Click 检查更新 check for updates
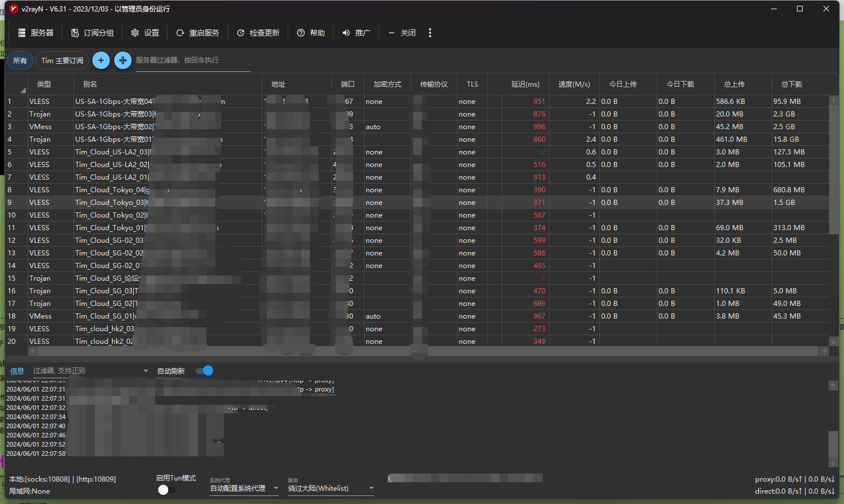This screenshot has height=504, width=844. coord(258,33)
